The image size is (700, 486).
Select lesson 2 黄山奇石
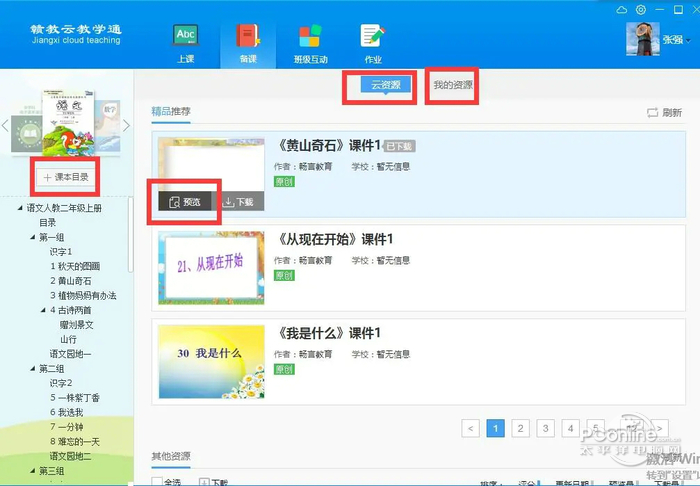coord(71,281)
